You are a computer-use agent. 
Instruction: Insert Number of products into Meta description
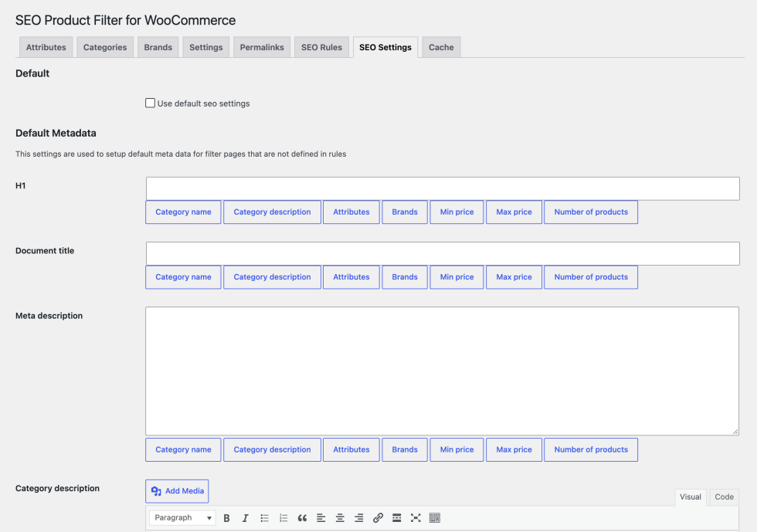click(x=591, y=449)
